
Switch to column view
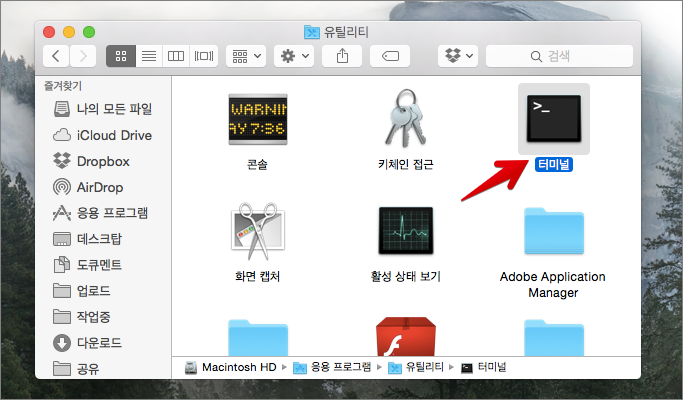[x=176, y=56]
